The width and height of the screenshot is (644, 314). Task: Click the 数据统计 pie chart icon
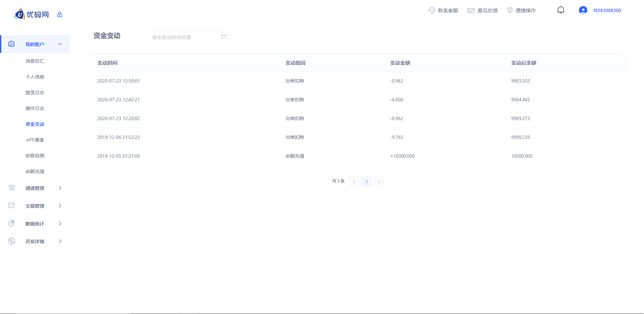click(x=12, y=223)
